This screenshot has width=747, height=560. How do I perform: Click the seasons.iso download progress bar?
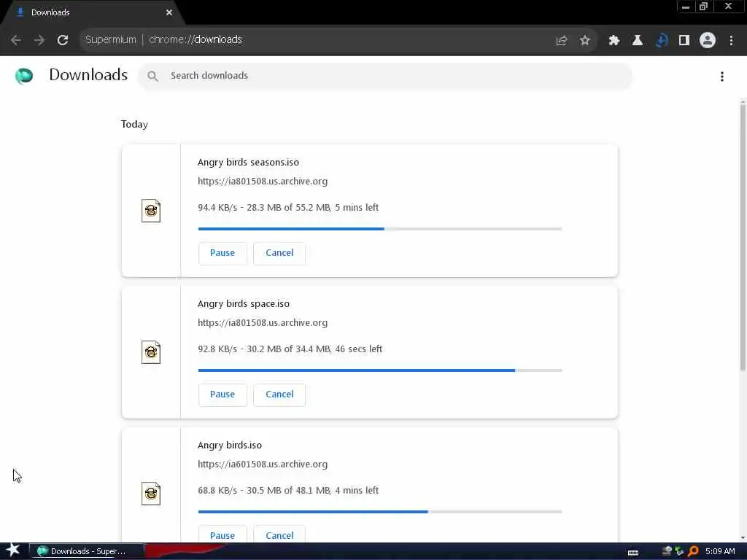pos(379,229)
